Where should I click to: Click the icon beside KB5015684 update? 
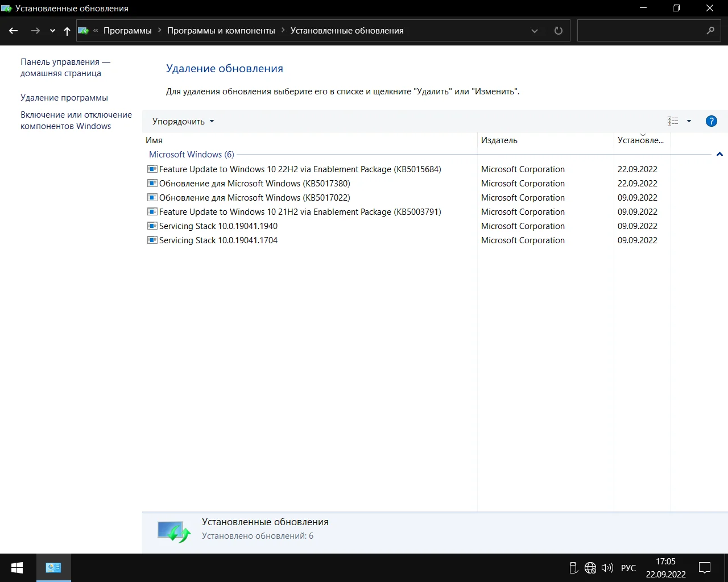152,169
